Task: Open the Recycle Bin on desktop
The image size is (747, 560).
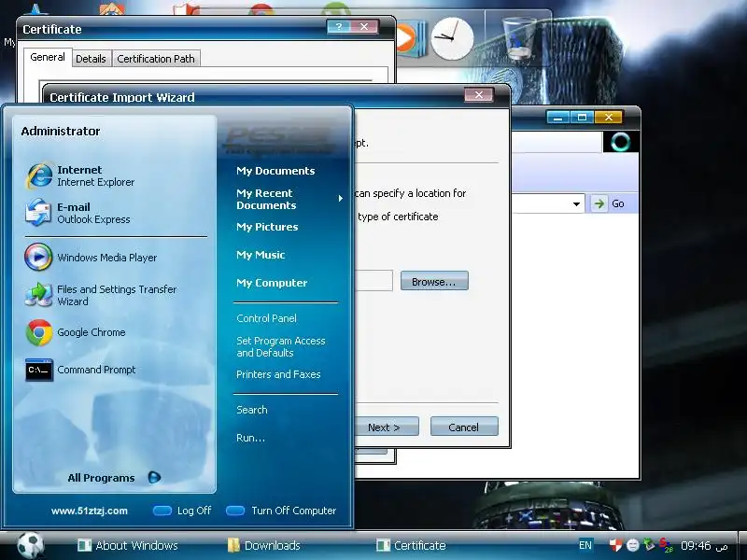Action: [x=519, y=38]
